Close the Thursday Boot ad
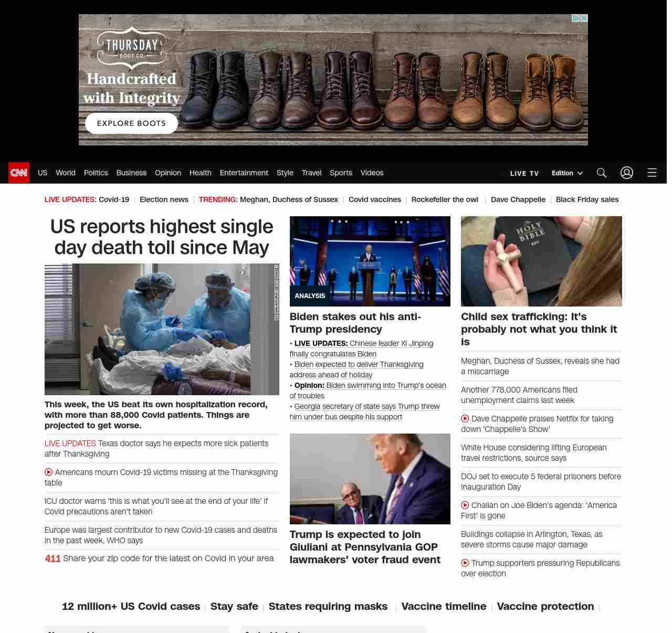This screenshot has height=633, width=672. coord(584,18)
